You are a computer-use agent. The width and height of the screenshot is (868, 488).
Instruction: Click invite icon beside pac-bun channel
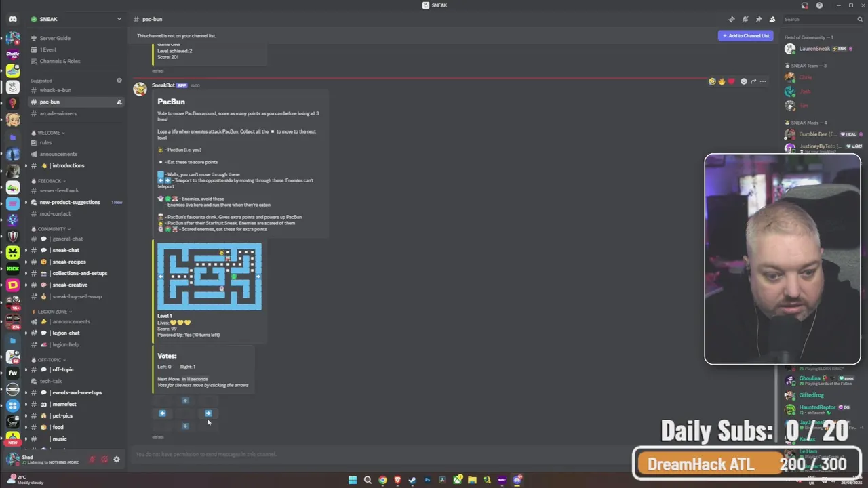click(119, 102)
